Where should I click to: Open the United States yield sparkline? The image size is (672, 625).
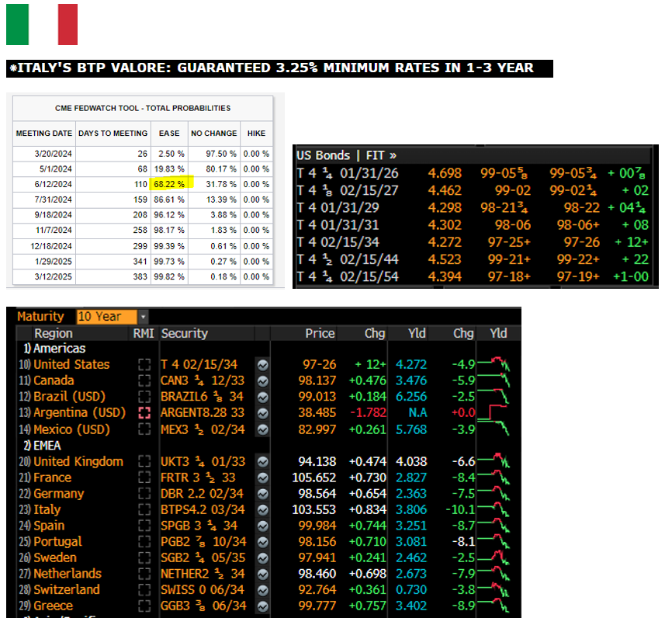click(x=494, y=364)
